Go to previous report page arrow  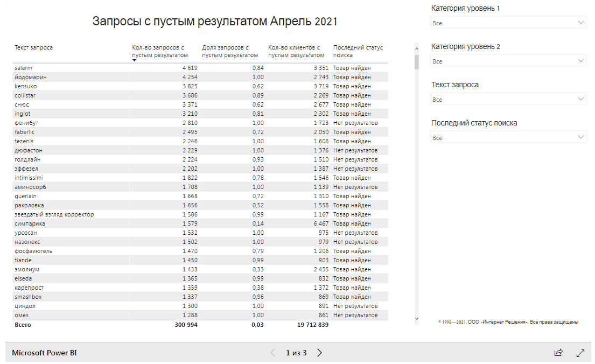click(273, 353)
